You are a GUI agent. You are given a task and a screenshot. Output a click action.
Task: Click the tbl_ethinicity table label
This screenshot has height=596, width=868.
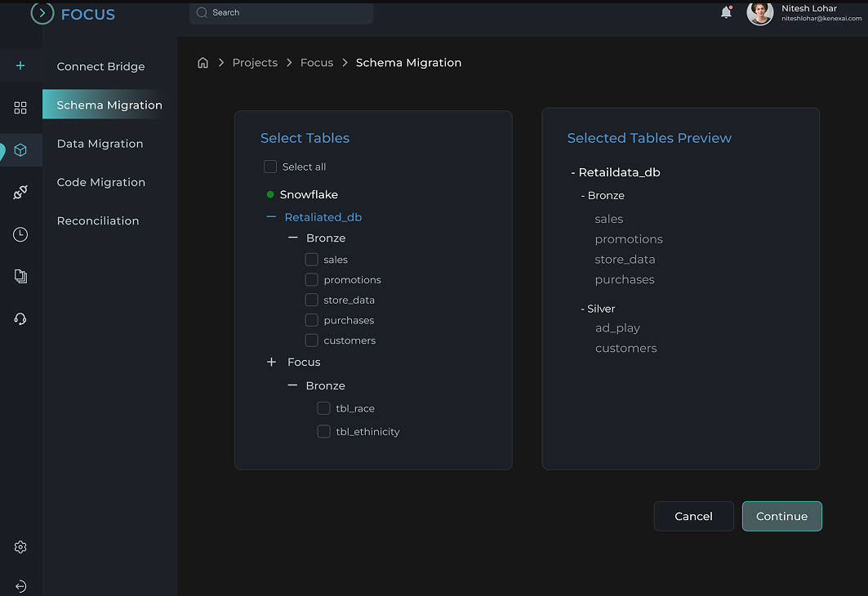point(367,432)
